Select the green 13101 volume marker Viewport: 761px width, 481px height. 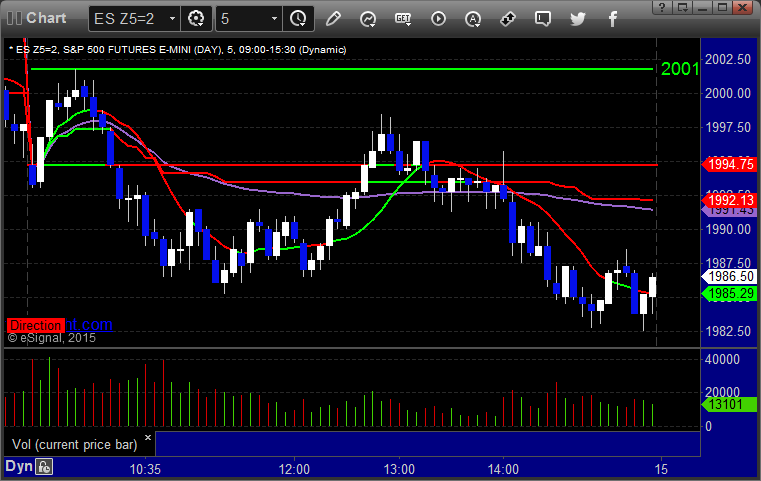(x=729, y=404)
